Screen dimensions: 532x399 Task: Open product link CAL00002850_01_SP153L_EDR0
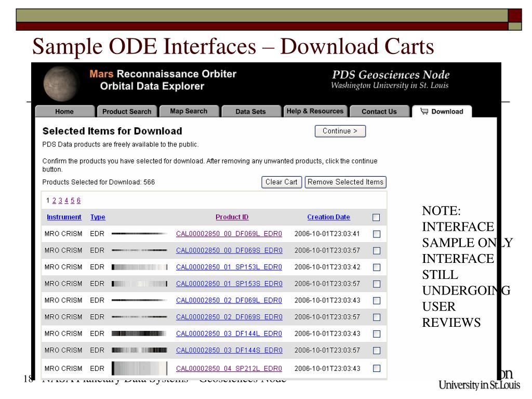[229, 267]
